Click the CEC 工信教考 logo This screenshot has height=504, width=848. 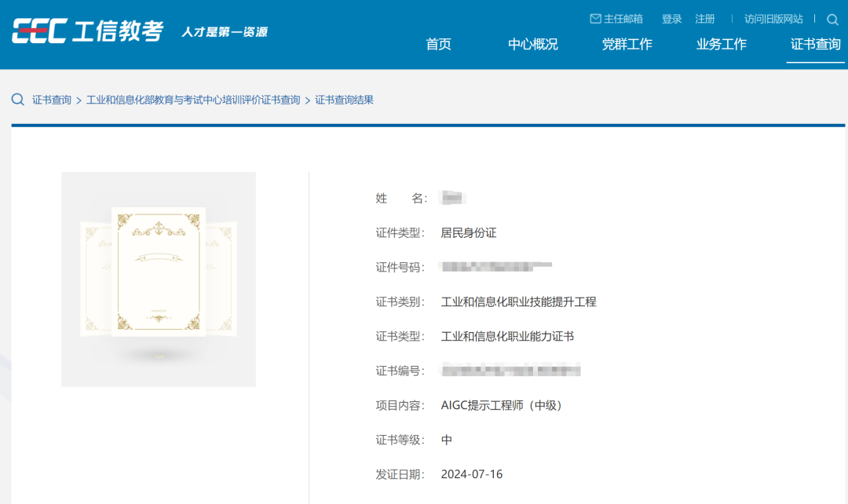(x=87, y=32)
